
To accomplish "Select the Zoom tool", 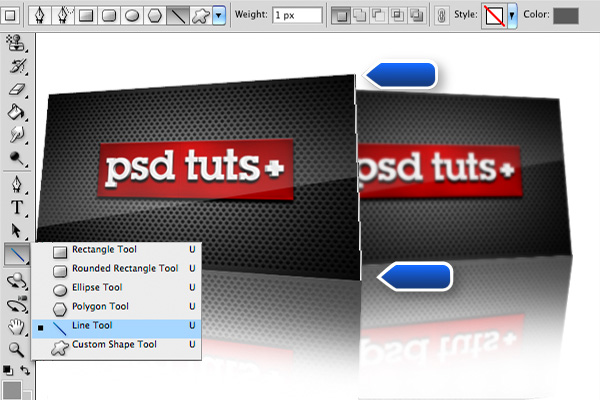I will coord(16,349).
